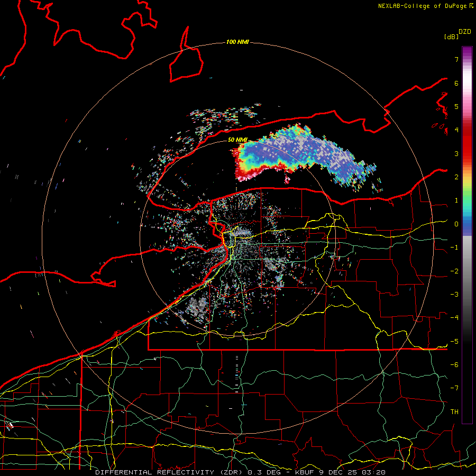The image size is (476, 476).
Task: Click the -3 value on the color scale
Action: [x=454, y=295]
